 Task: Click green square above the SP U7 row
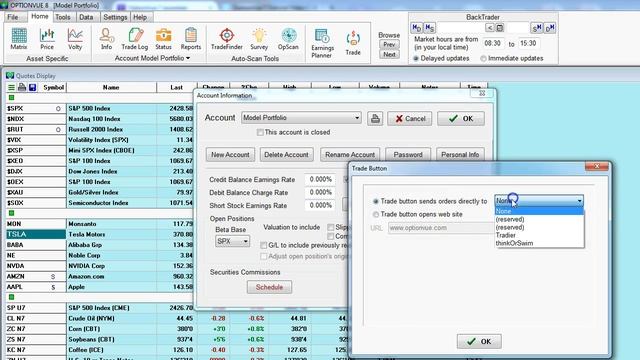point(11,297)
